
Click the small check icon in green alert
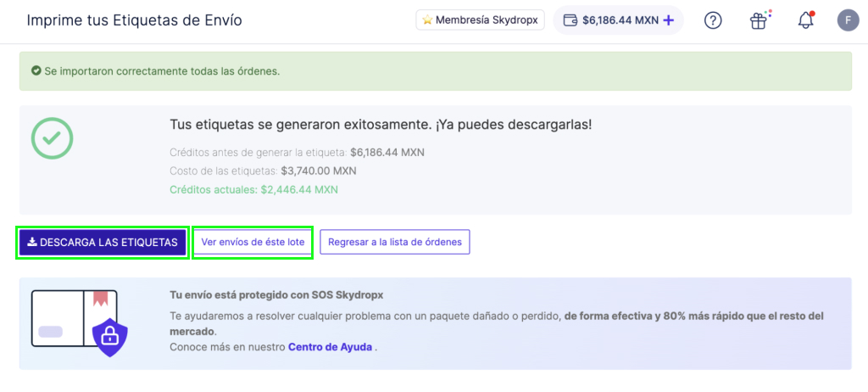(x=36, y=71)
